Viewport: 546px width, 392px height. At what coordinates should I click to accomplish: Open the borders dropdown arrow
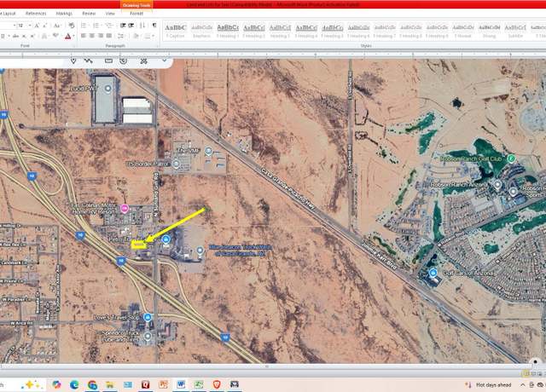click(153, 36)
